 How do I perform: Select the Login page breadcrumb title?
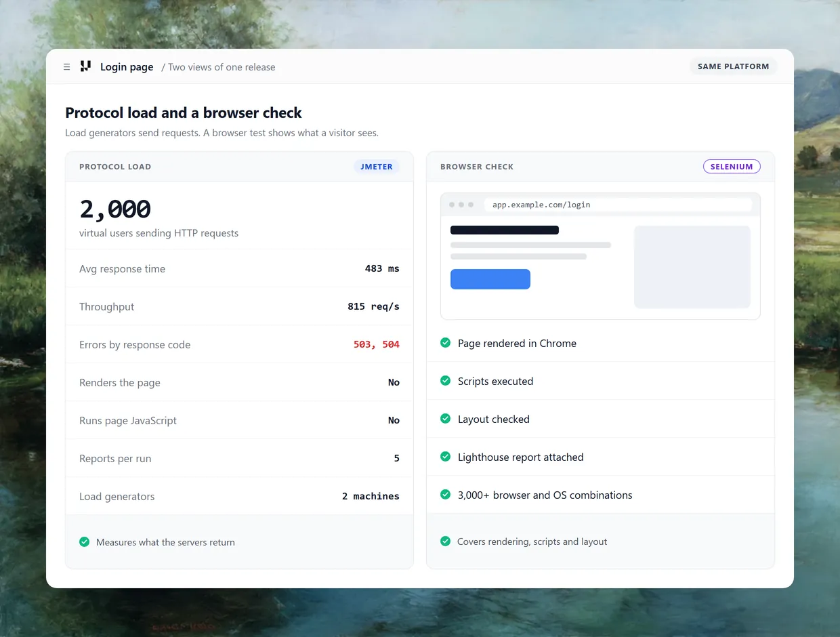click(127, 67)
